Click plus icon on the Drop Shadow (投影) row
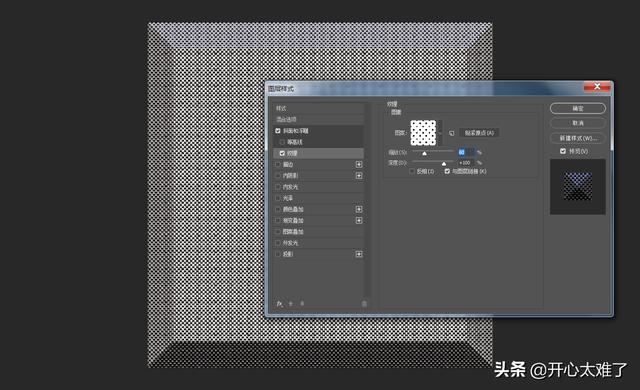640x390 pixels. [359, 254]
